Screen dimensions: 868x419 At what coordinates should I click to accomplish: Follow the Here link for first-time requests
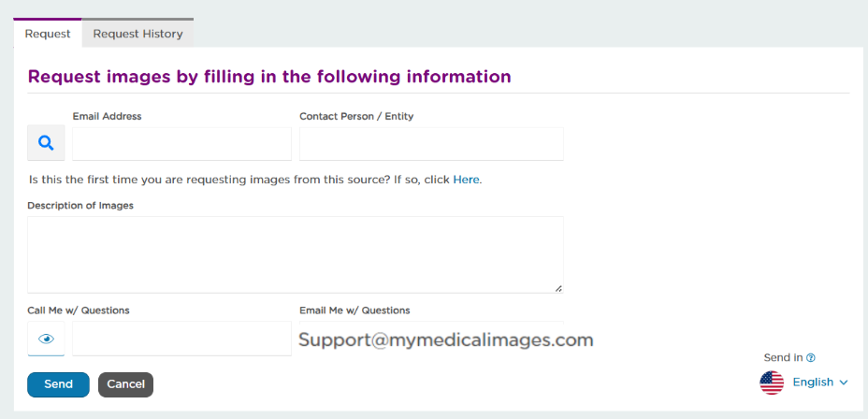coord(466,180)
